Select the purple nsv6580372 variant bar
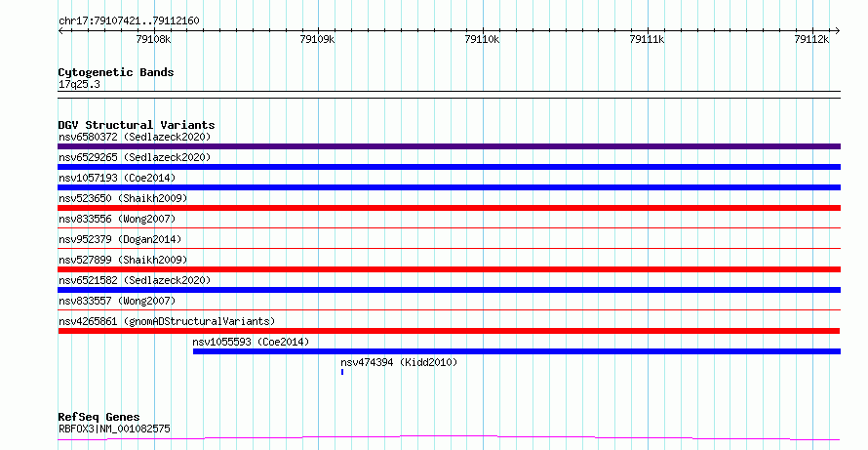 coord(449,146)
